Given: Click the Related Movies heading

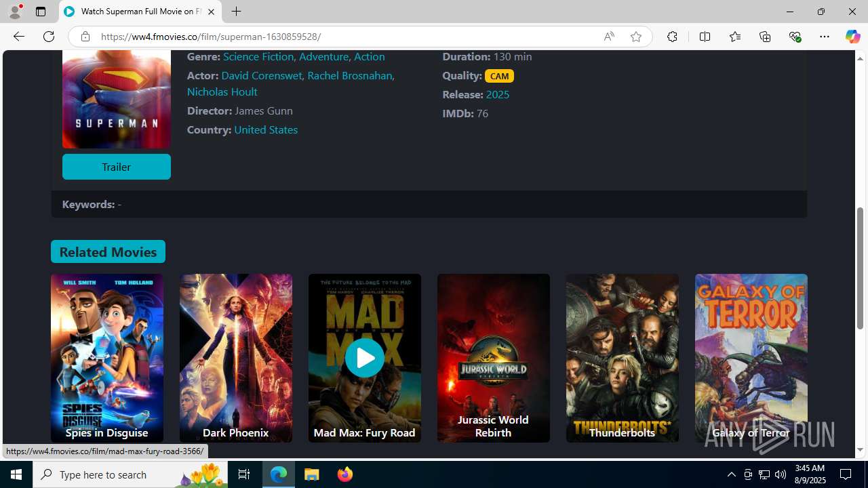Looking at the screenshot, I should point(108,251).
